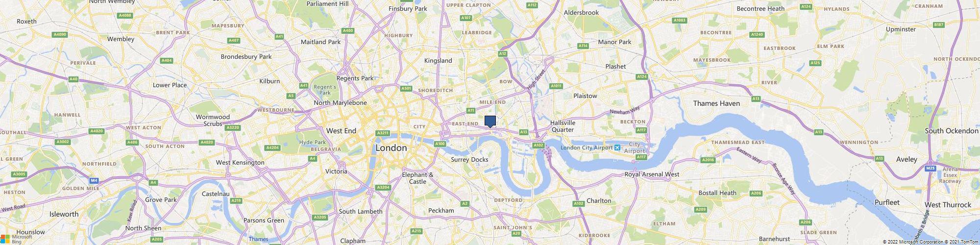Click the Surrey Docks label
The image size is (980, 245).
tap(469, 160)
